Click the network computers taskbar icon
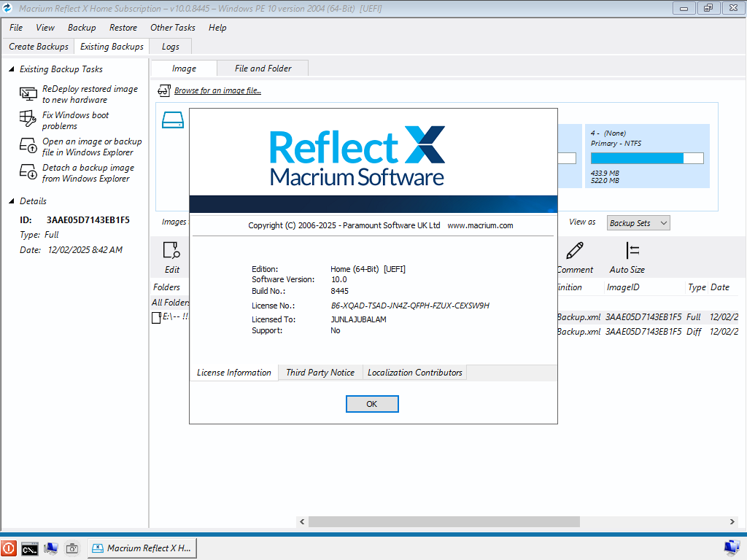 50,548
